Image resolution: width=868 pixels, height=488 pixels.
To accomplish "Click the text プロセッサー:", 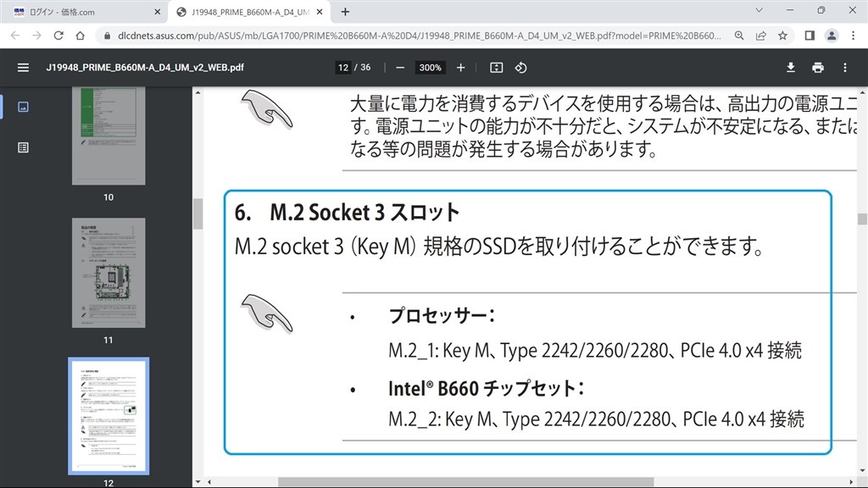I will click(442, 315).
